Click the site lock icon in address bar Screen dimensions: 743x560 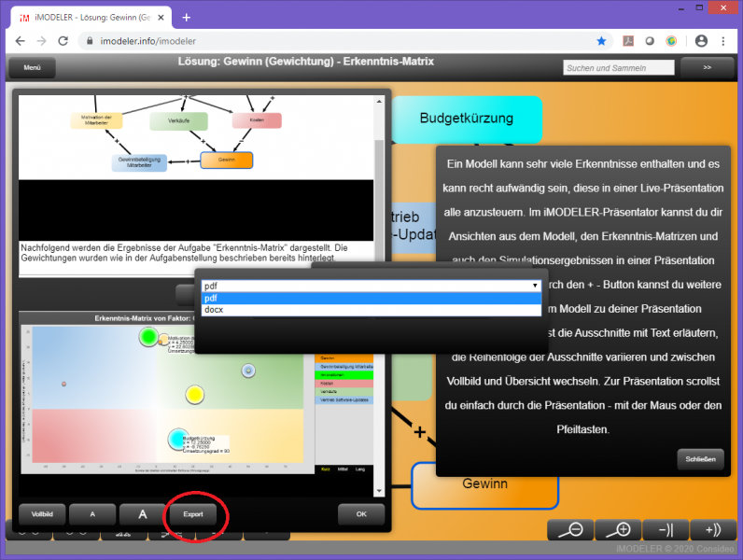point(90,41)
